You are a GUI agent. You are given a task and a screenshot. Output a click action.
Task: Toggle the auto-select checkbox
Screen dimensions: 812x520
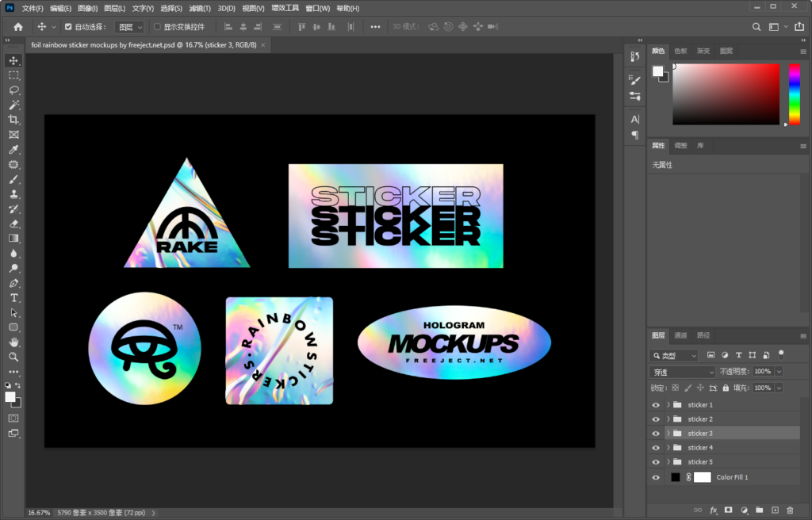68,27
